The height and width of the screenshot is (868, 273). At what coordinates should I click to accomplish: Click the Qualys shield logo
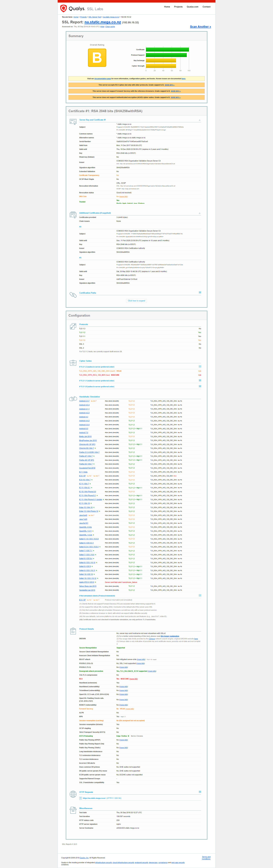(x=63, y=8)
